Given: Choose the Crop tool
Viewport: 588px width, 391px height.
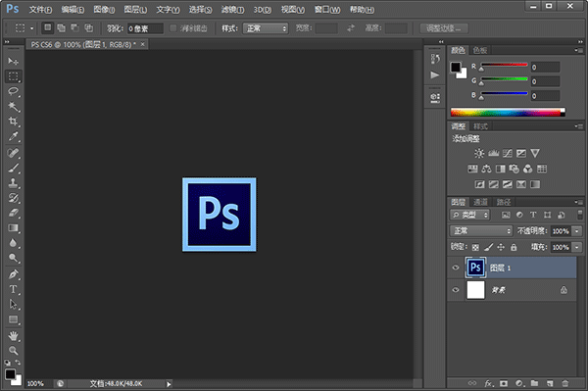Looking at the screenshot, I should click(14, 122).
